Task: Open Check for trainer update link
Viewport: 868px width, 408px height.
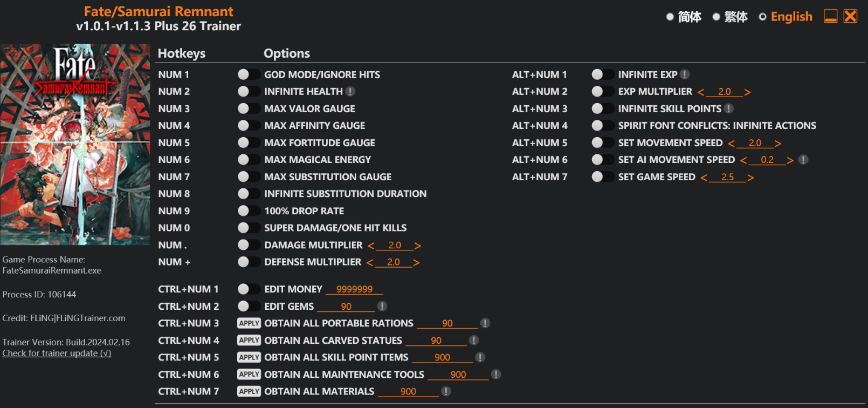Action: [57, 353]
